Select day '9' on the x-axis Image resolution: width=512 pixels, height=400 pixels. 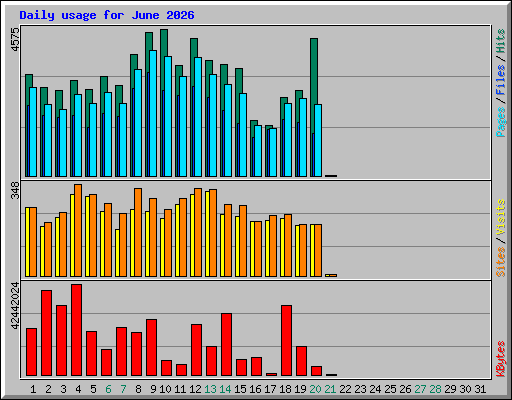153,389
